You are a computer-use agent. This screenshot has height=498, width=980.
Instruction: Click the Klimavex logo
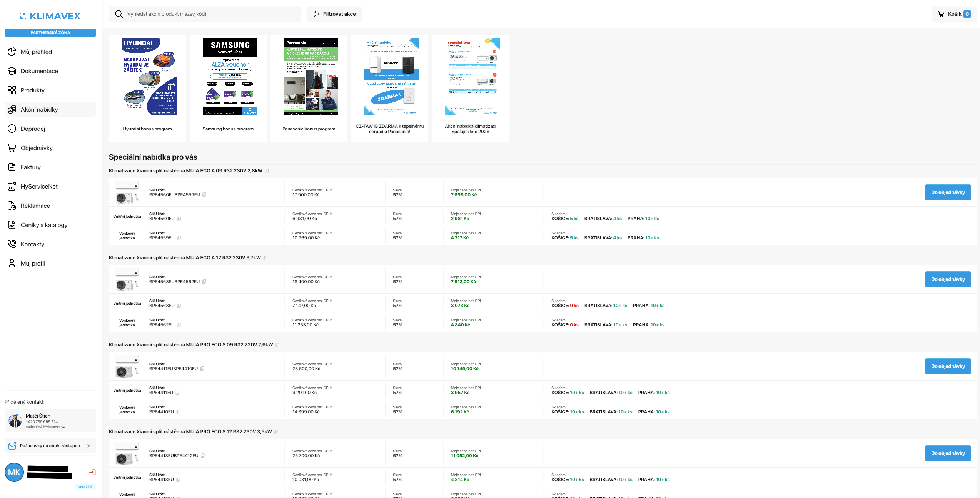50,16
